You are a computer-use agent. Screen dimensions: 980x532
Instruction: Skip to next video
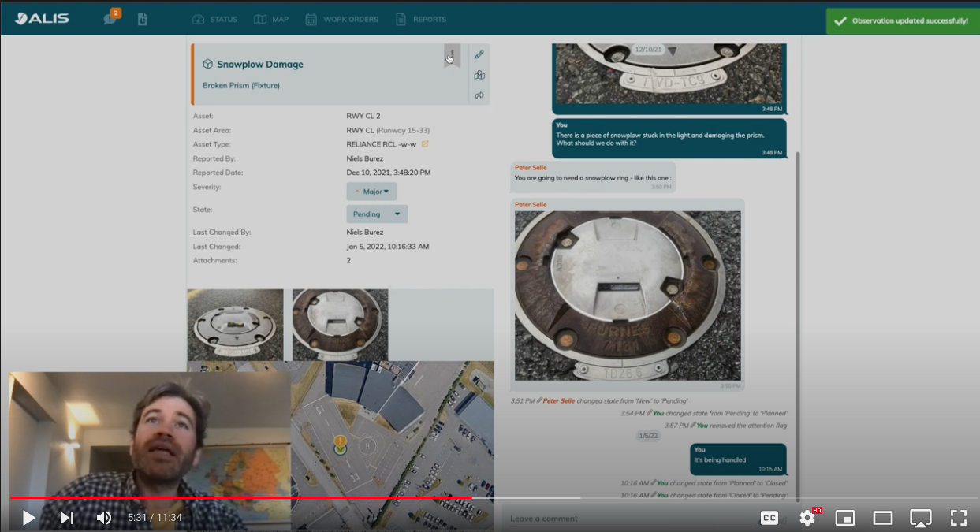point(67,518)
